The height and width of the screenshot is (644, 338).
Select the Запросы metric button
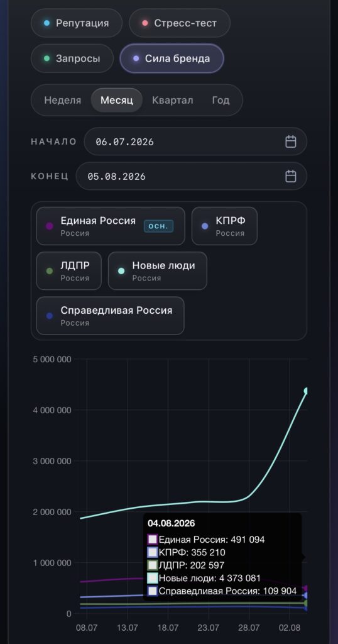[72, 58]
